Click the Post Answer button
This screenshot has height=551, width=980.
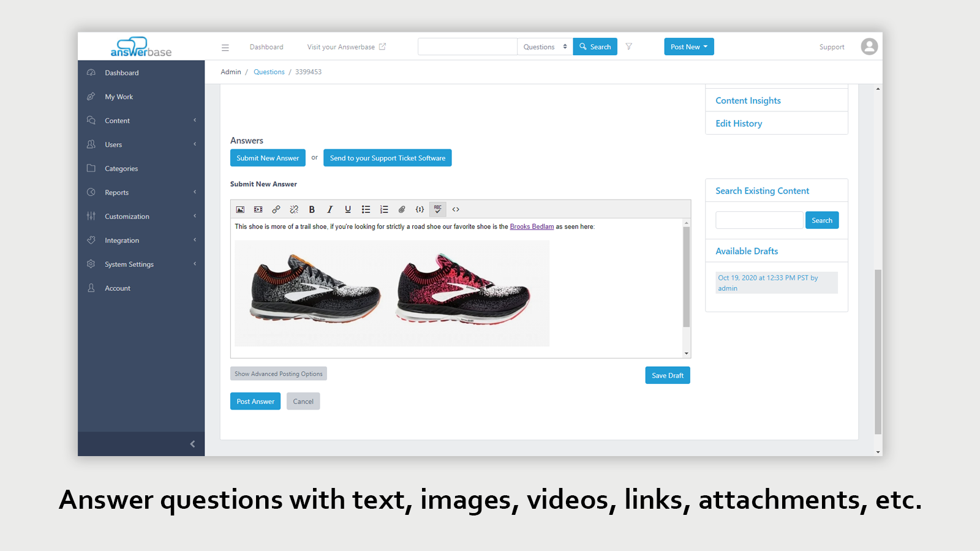coord(255,401)
